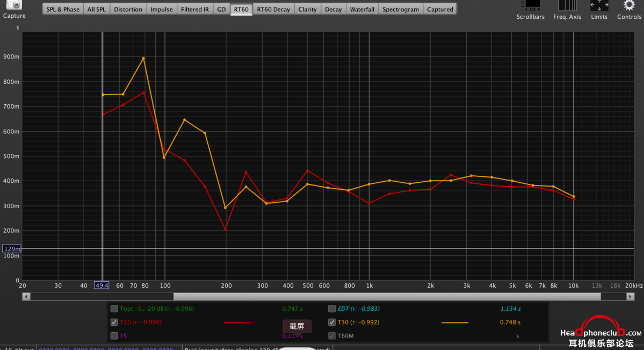
Task: Click the Topt value 0.747 s
Action: pyautogui.click(x=292, y=309)
